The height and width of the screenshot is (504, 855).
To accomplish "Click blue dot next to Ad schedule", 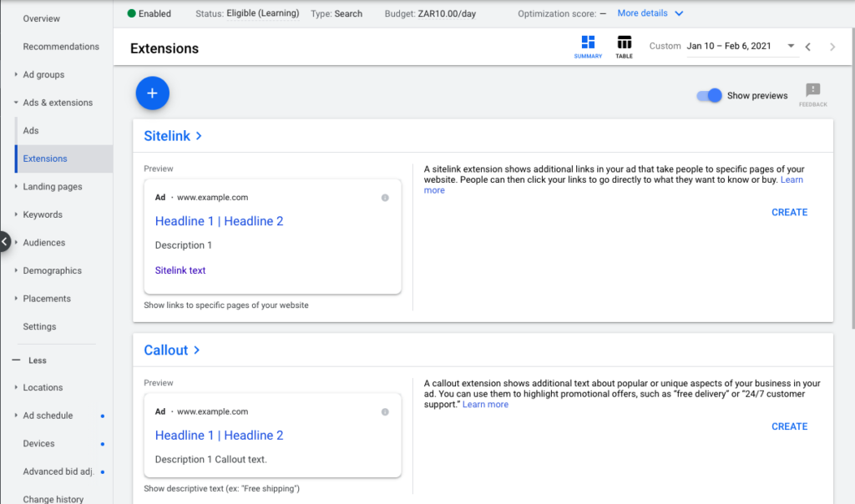I will click(103, 416).
